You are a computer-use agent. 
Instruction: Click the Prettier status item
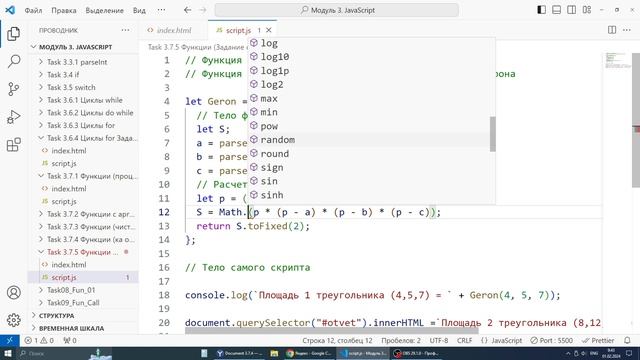tap(598, 340)
